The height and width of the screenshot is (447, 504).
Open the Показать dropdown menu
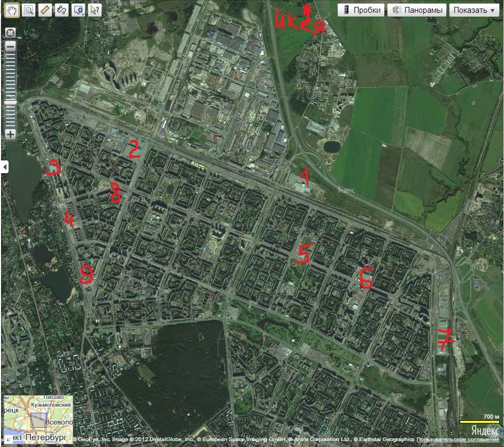(x=472, y=10)
